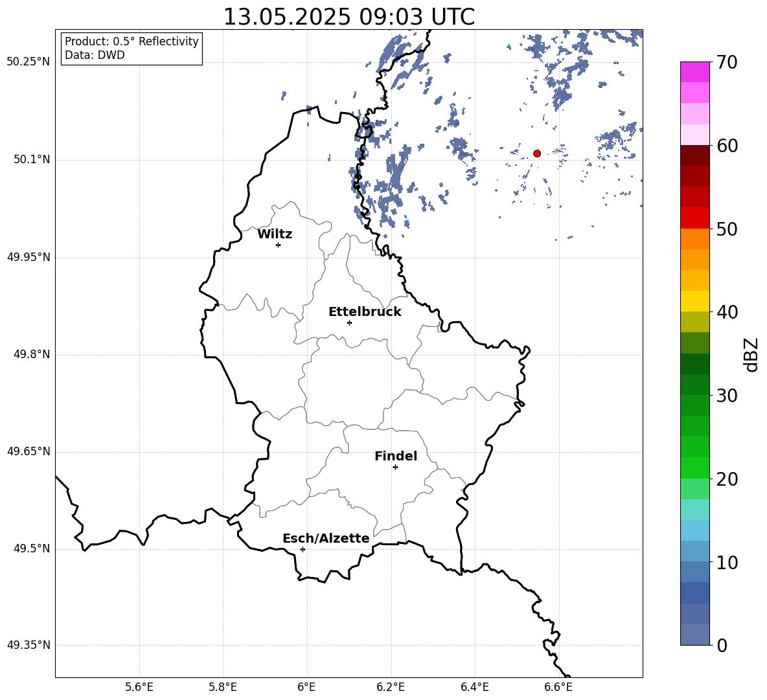This screenshot has width=767, height=700.
Task: Pick the orange swatch just below 50
Action: (694, 239)
